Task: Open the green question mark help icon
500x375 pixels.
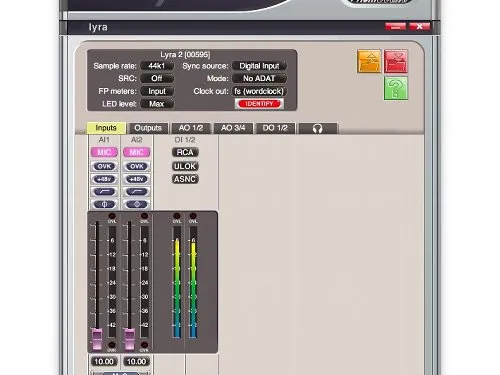Action: [x=396, y=88]
